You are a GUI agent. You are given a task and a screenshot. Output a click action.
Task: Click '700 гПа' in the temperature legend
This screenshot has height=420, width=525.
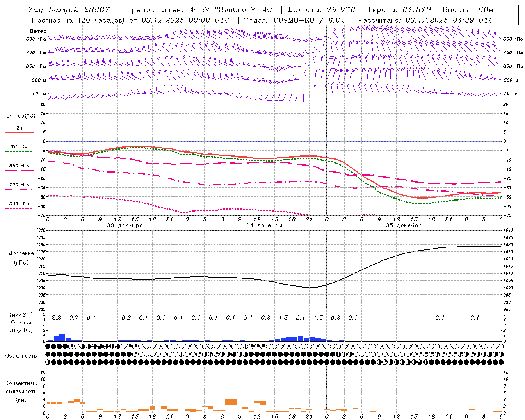pos(19,185)
